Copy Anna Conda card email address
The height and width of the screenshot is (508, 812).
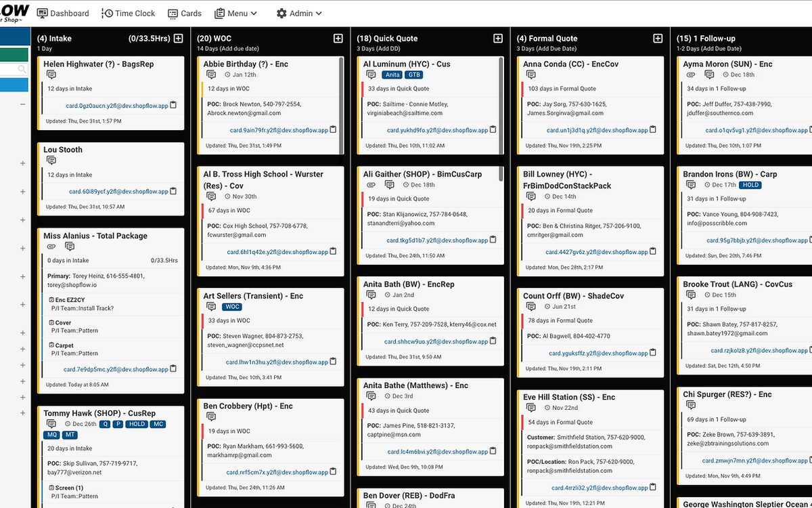pyautogui.click(x=652, y=130)
